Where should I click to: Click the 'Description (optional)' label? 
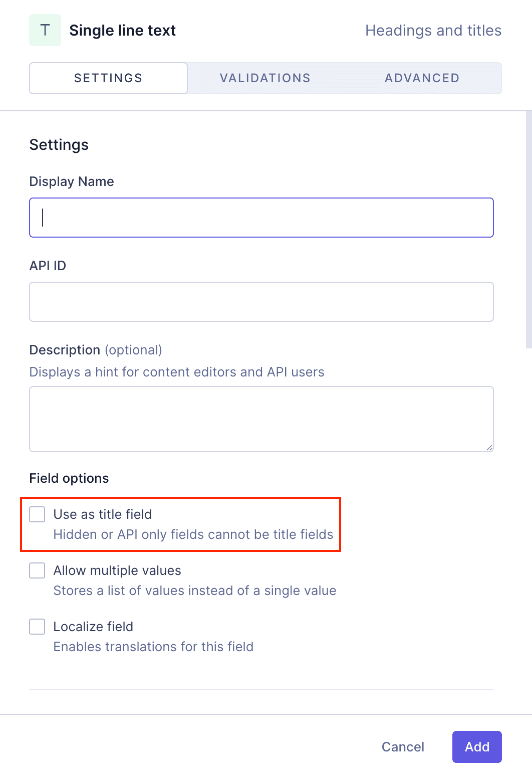[x=96, y=350]
